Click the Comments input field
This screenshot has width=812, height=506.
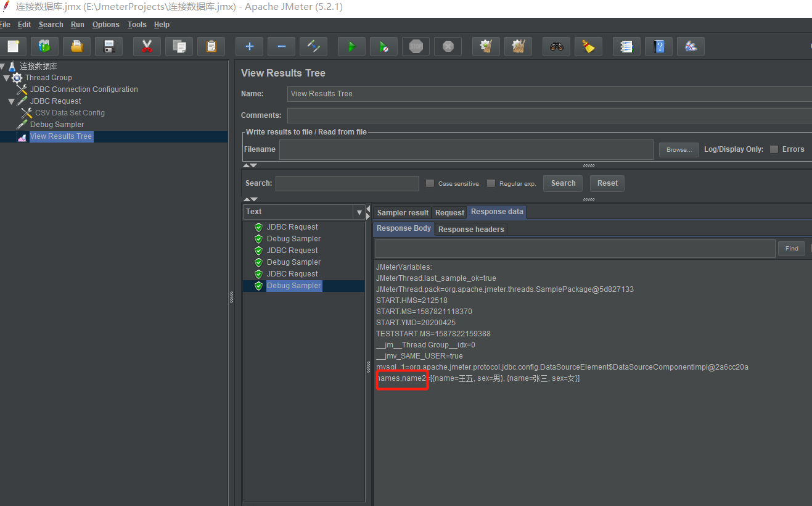tap(549, 115)
